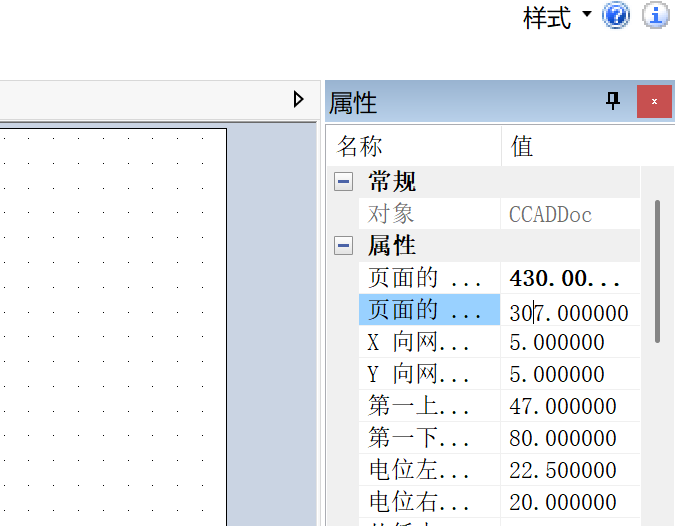Pin the 属性 panel

coord(613,101)
